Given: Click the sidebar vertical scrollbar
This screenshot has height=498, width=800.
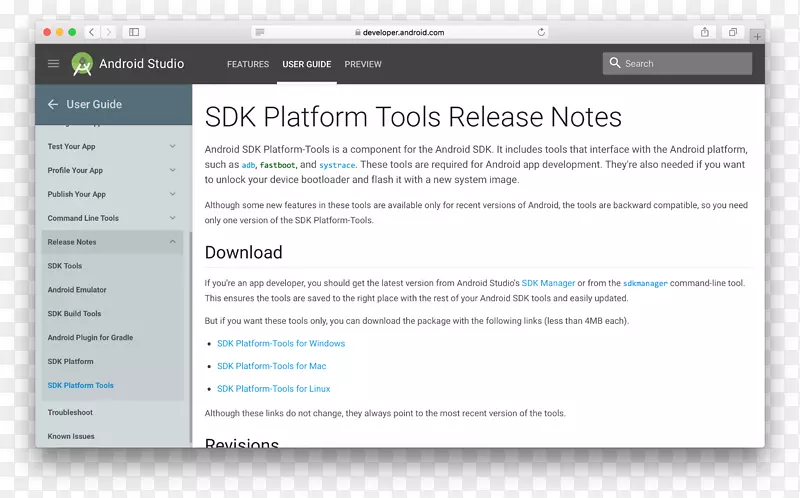Looking at the screenshot, I should (x=190, y=337).
